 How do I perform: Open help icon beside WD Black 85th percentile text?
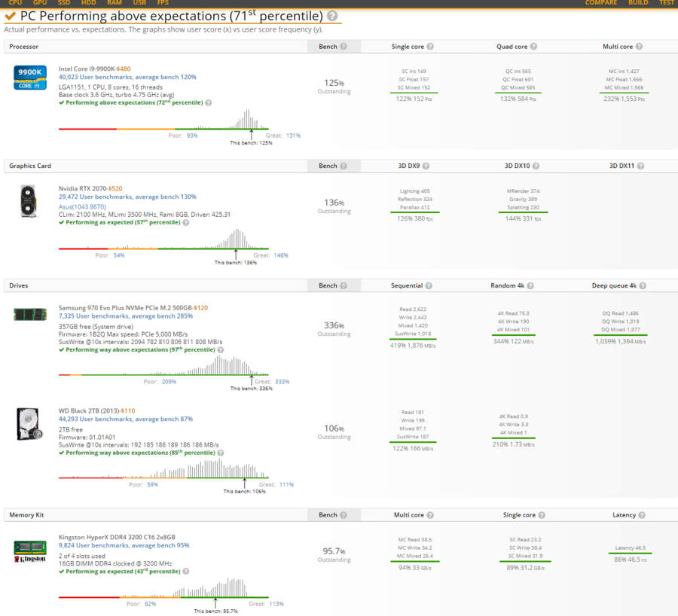(221, 453)
